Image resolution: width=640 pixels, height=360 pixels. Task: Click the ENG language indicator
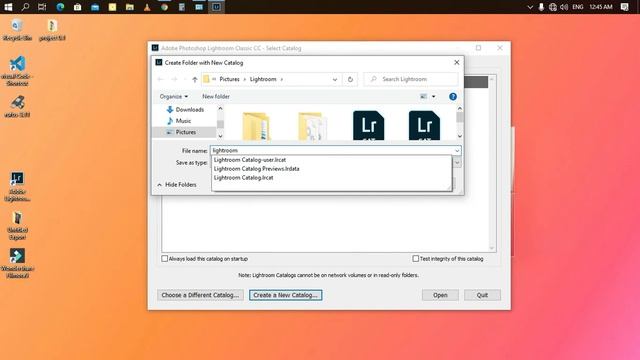(578, 7)
